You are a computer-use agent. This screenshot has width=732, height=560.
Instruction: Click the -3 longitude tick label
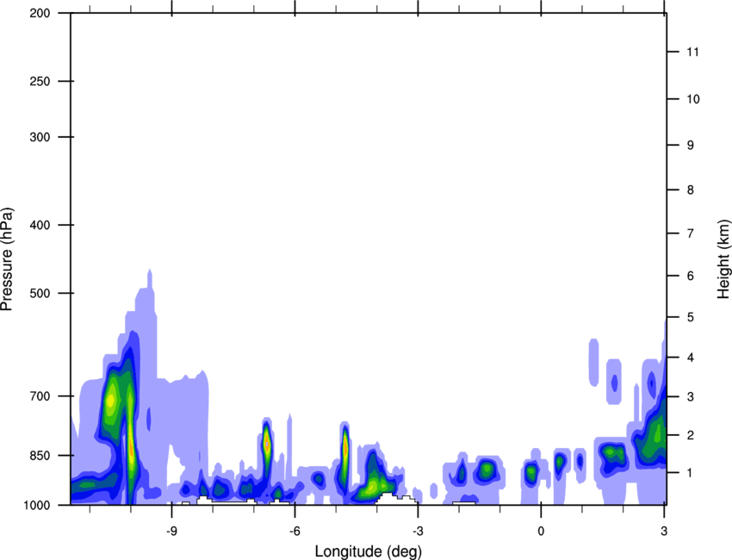[418, 532]
